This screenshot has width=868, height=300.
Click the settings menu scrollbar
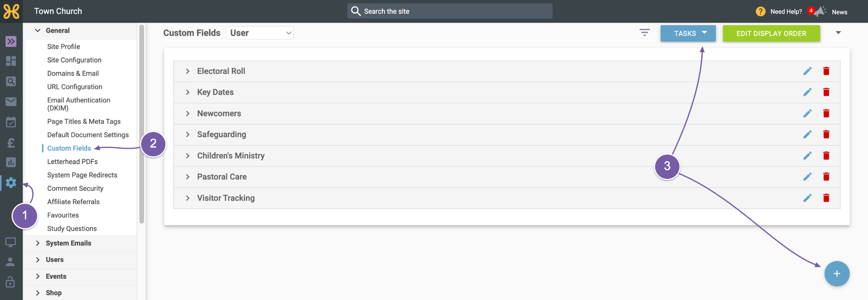tap(141, 124)
